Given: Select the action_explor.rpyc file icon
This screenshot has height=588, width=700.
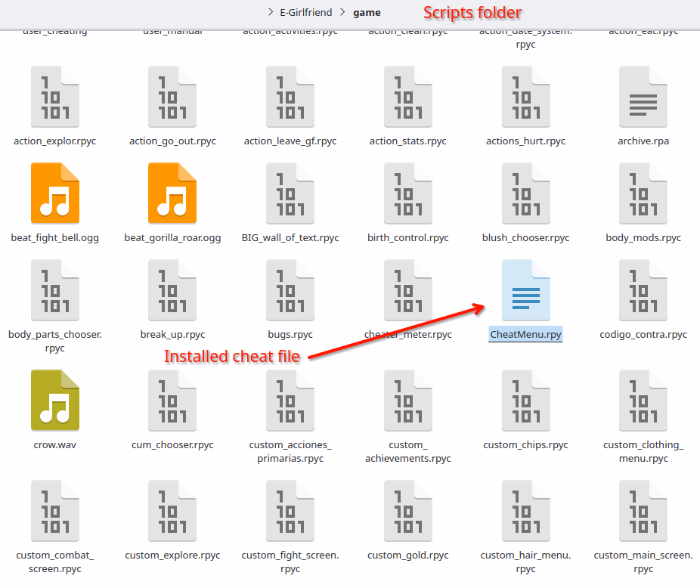Looking at the screenshot, I should click(55, 97).
